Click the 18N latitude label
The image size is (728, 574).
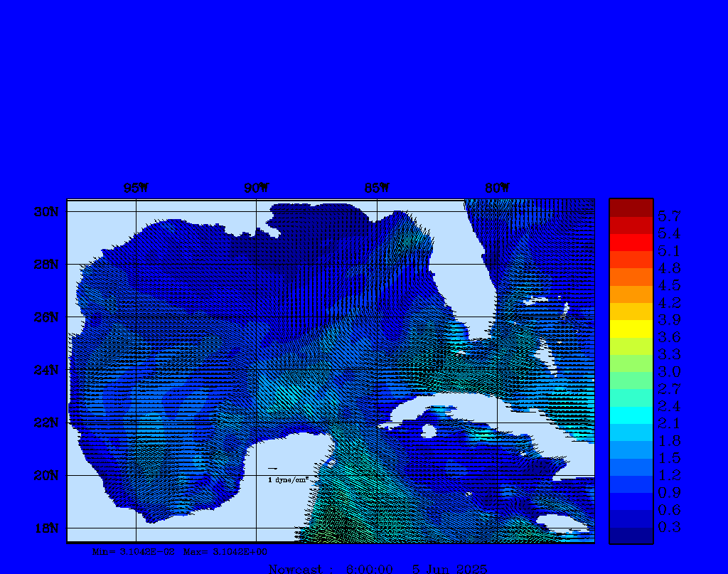45,528
